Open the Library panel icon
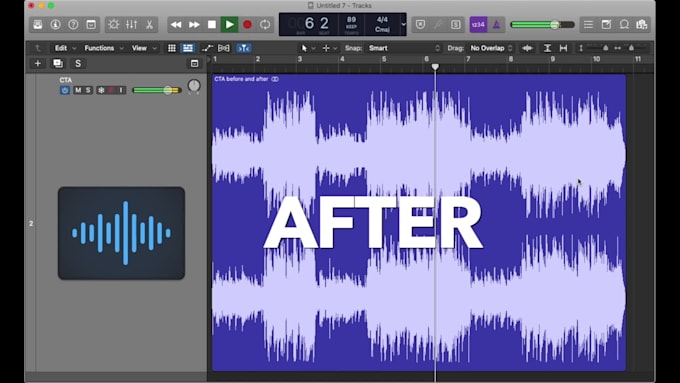The image size is (680, 383). 38,25
